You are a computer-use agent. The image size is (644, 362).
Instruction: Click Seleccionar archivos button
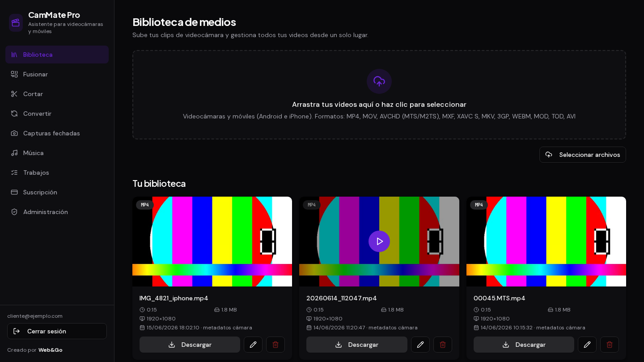pyautogui.click(x=583, y=155)
